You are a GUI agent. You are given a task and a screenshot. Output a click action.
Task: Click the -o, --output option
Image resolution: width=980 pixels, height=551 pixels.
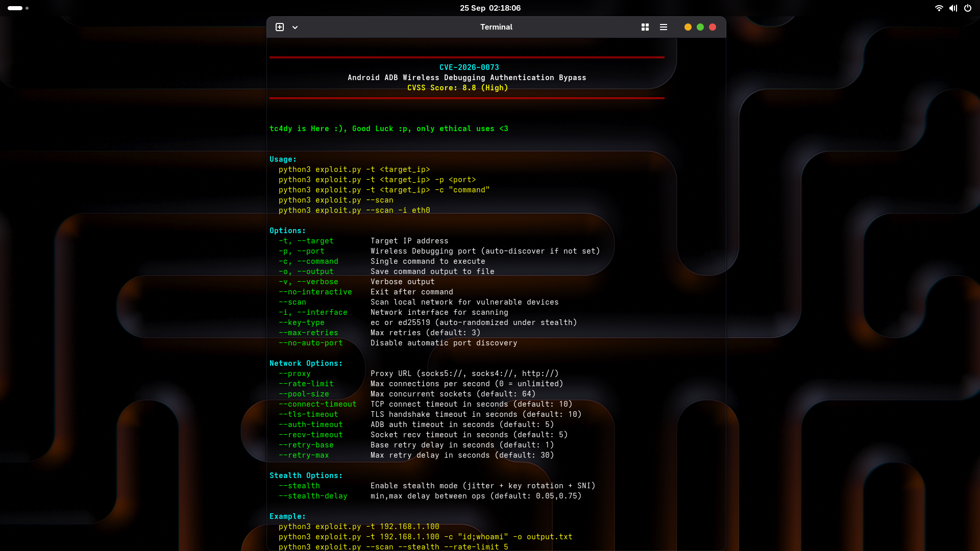pyautogui.click(x=306, y=271)
